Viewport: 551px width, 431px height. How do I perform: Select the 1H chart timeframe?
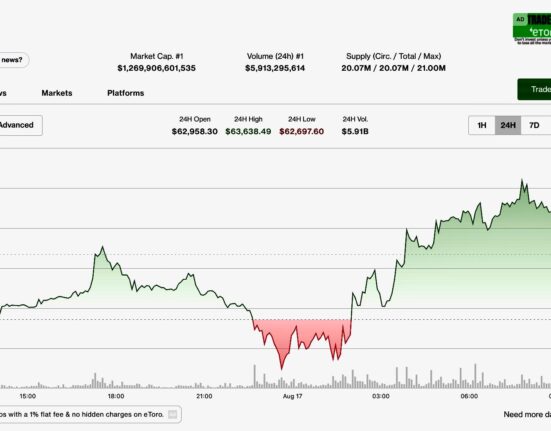point(482,125)
